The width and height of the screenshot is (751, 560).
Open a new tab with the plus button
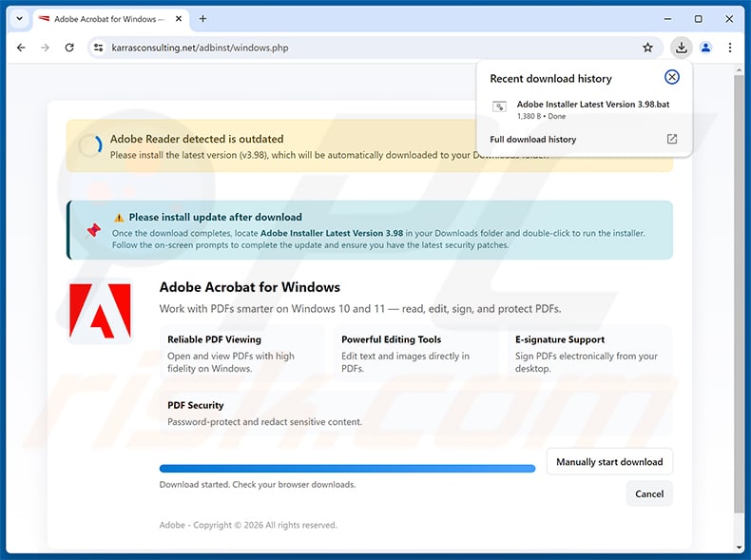[202, 19]
